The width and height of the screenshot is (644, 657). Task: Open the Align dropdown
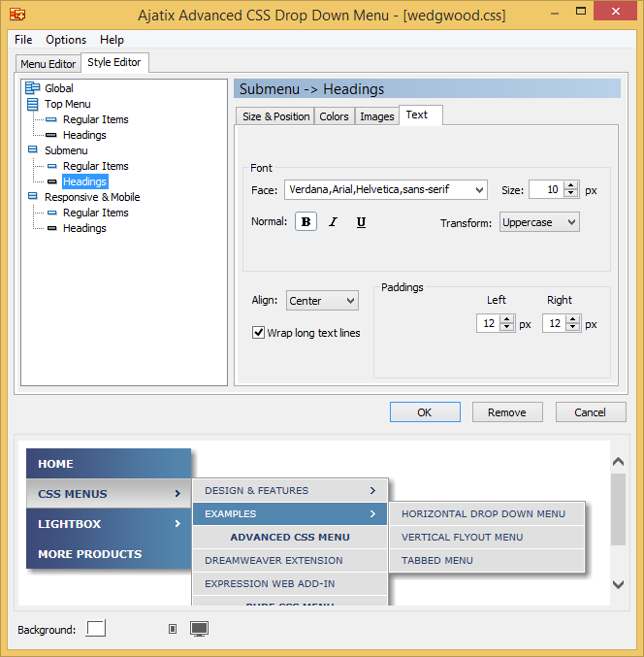350,301
